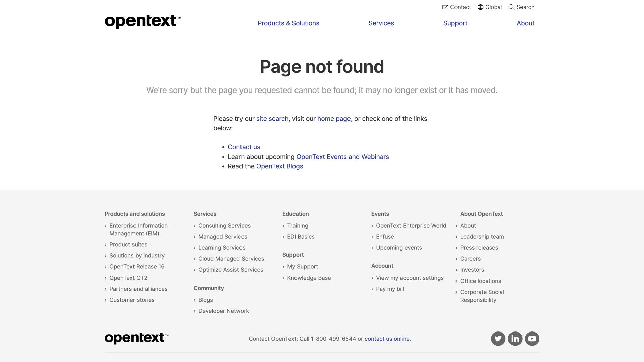
Task: Click the YouTube icon in the footer
Action: [532, 339]
